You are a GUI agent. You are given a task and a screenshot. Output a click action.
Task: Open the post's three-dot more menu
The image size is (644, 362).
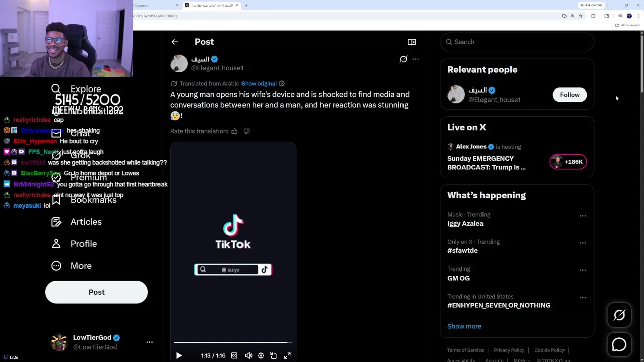pyautogui.click(x=415, y=59)
